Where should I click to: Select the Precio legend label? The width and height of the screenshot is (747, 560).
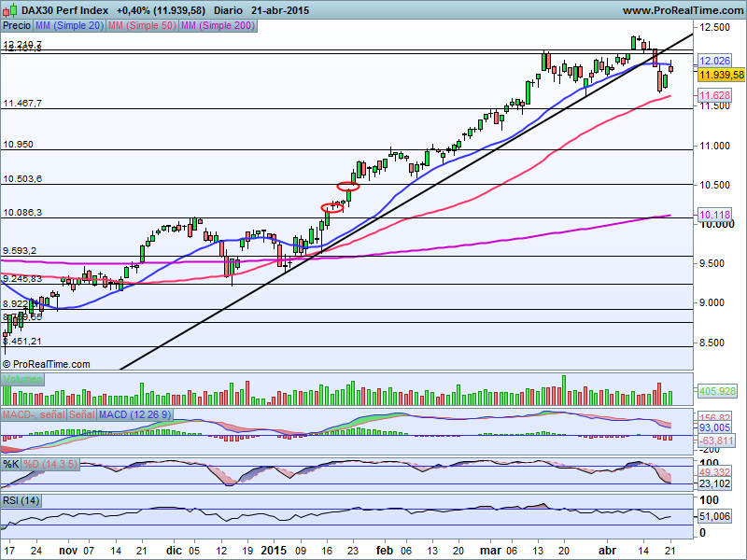17,26
